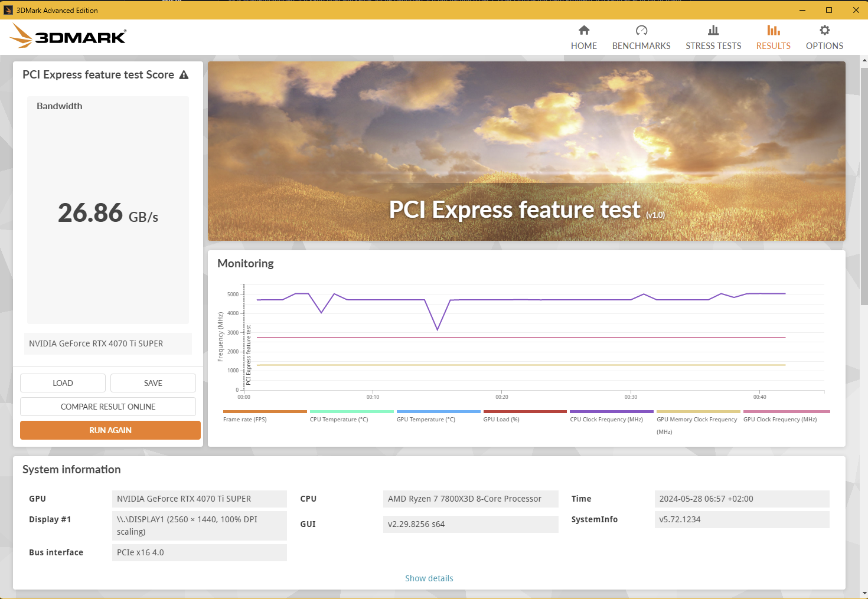Click the 26.86 GB/s bandwidth score
868x599 pixels.
(x=108, y=213)
